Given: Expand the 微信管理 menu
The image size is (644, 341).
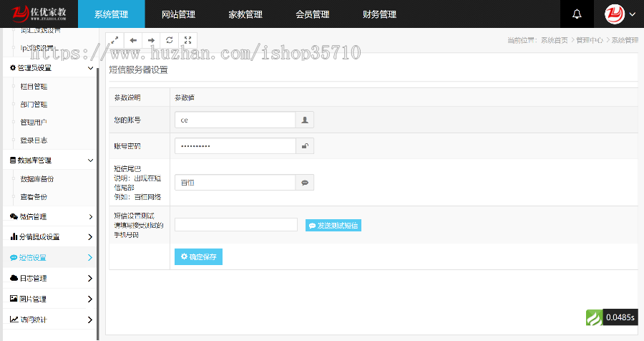Looking at the screenshot, I should [49, 217].
